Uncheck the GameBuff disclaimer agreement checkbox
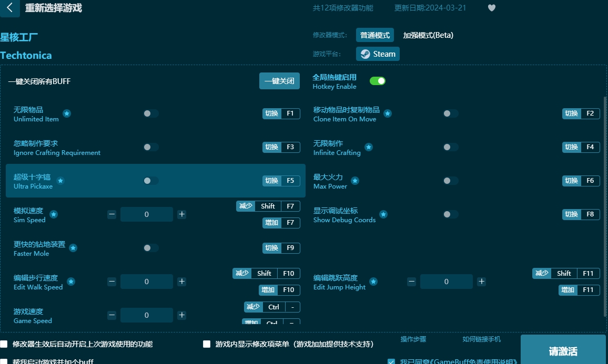Screen dimensions: 608x364 [x=391, y=362]
